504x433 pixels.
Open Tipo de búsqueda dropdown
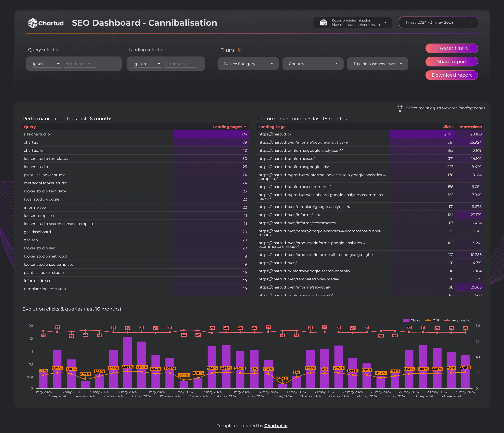tap(377, 64)
